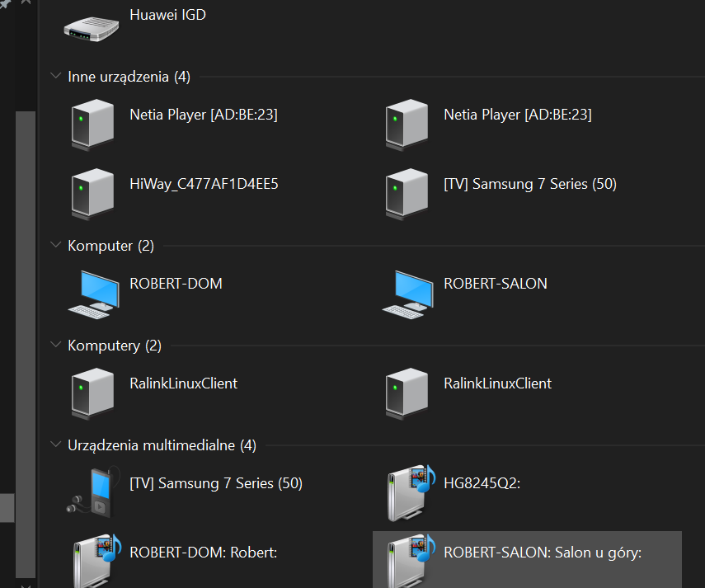
Task: Click the HiWay_C477AF1D4EE5 server icon
Action: 92,194
